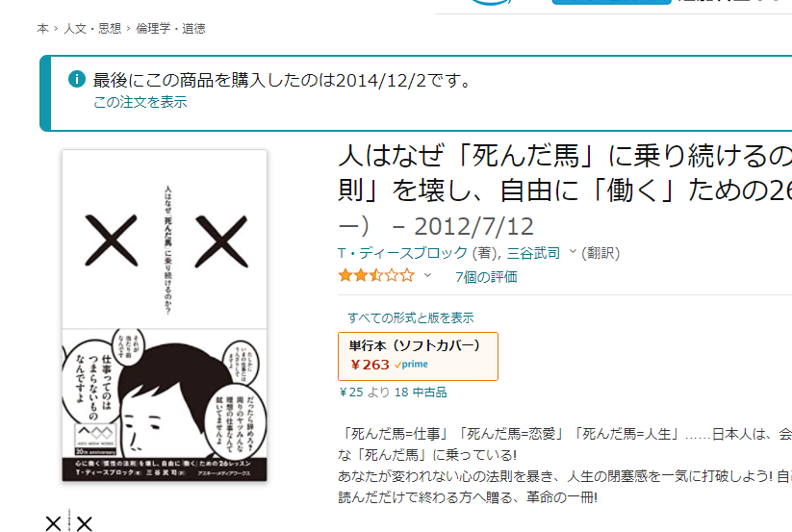Click the prime badge next to the price

(x=411, y=364)
